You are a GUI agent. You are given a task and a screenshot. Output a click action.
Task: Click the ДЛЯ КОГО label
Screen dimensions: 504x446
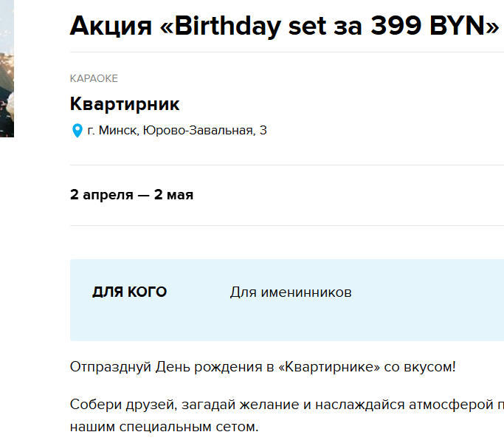pyautogui.click(x=129, y=292)
